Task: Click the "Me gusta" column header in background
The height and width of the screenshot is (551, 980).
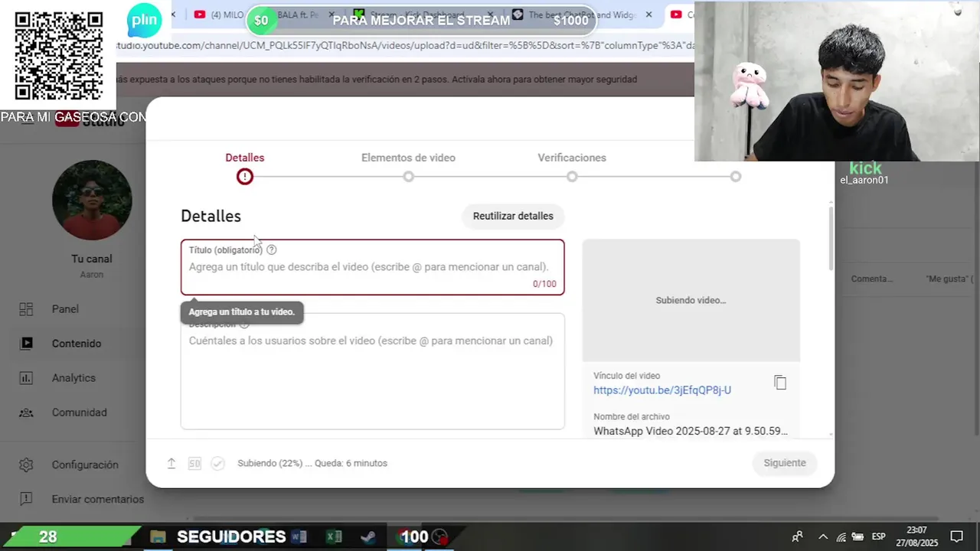Action: (949, 279)
